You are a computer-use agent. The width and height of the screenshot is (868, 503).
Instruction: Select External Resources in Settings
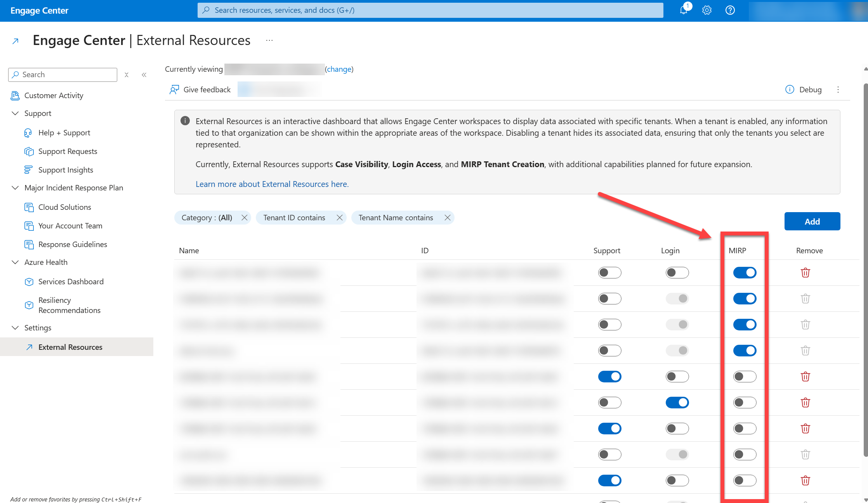pos(77,347)
